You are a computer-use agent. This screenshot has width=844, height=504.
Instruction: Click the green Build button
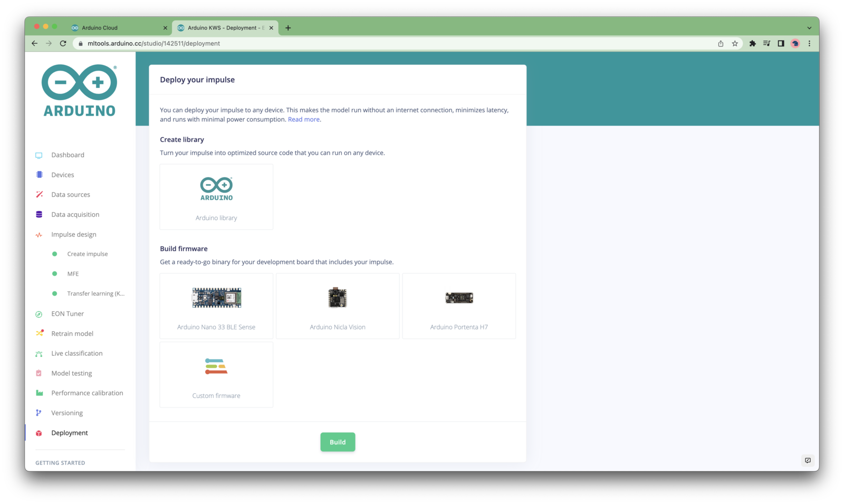(x=338, y=442)
